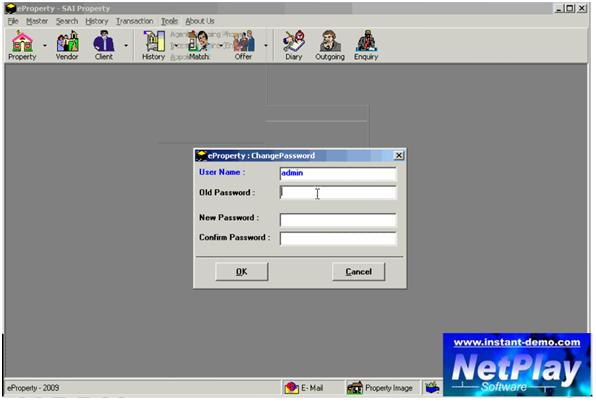
Task: Open the About Us menu
Action: [200, 21]
